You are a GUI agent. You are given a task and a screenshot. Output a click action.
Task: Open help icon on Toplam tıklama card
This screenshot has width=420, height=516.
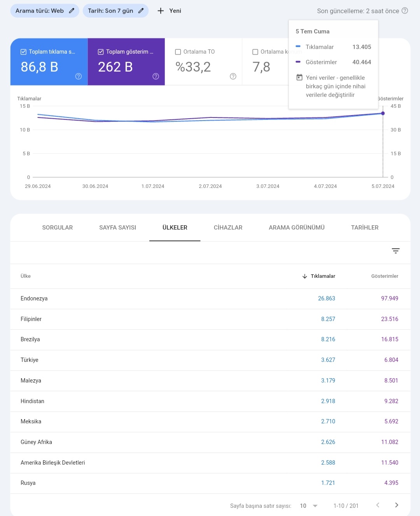(79, 76)
